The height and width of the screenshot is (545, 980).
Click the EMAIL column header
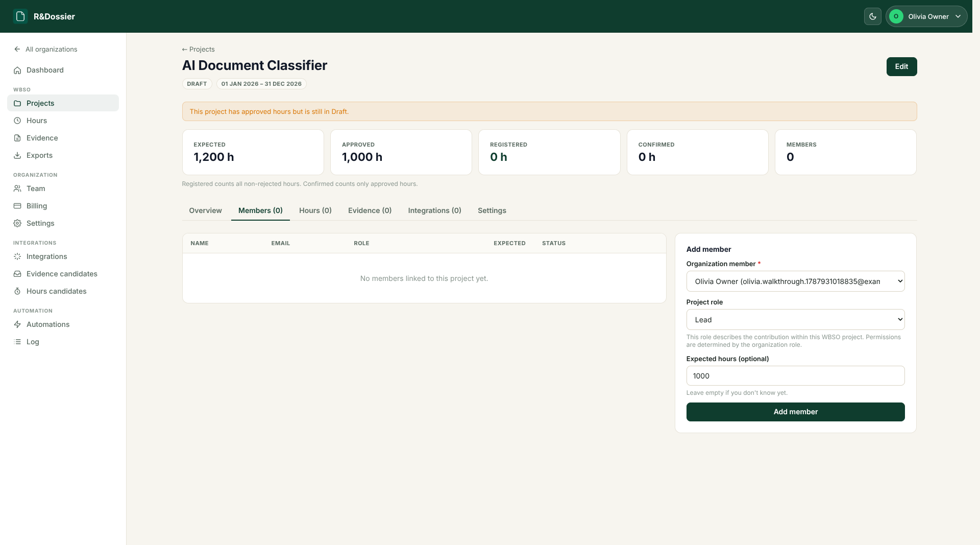281,243
